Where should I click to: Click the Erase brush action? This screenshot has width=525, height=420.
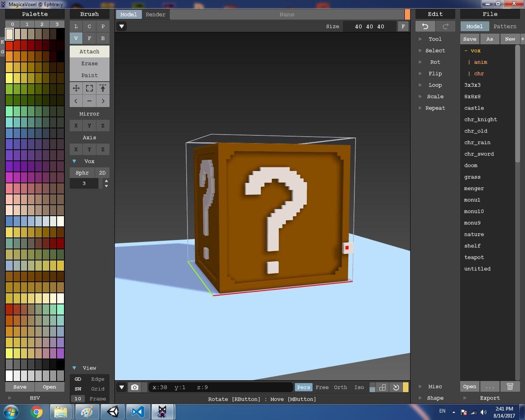[x=89, y=63]
